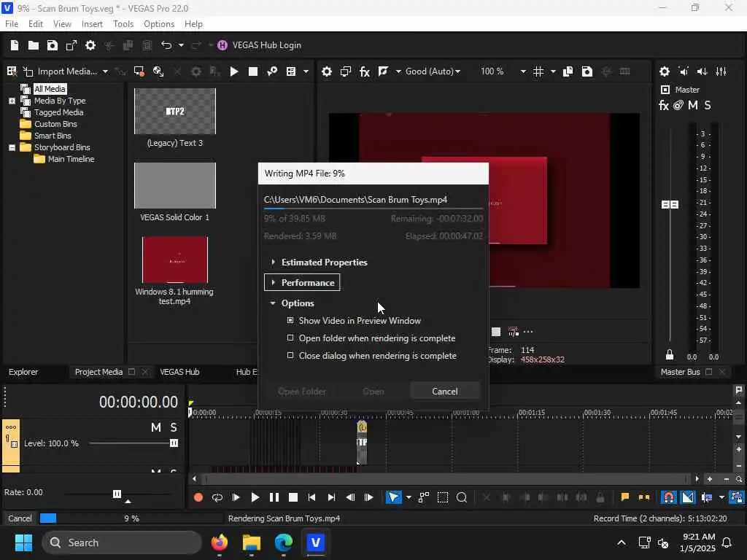The width and height of the screenshot is (747, 560).
Task: Save project using the disk icon
Action: (53, 45)
